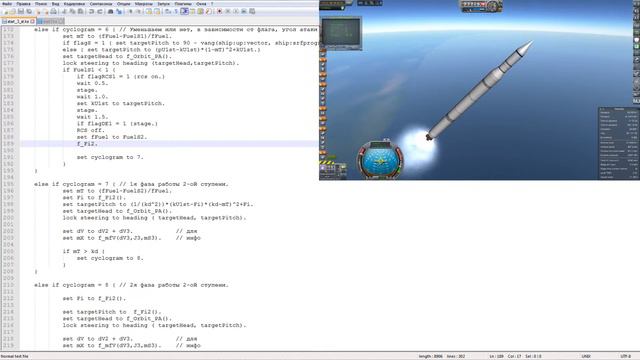Viewport: 640px width, 360px height.
Task: Open the ? help menu
Action: click(x=212, y=4)
